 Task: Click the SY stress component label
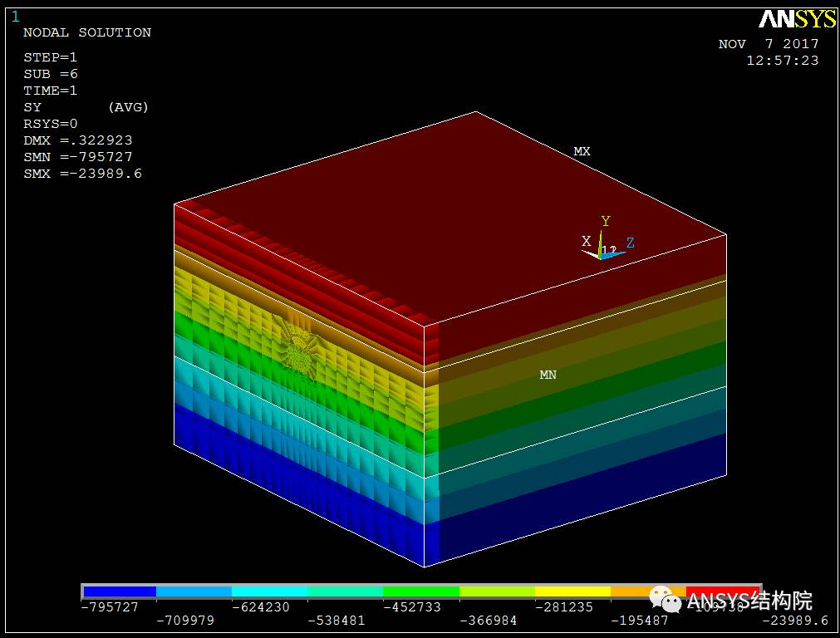[32, 106]
